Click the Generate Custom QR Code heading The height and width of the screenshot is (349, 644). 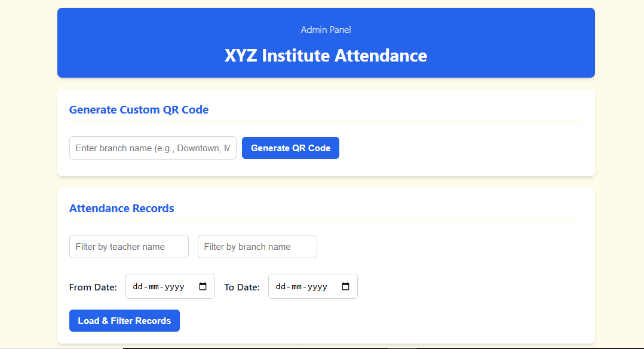139,110
